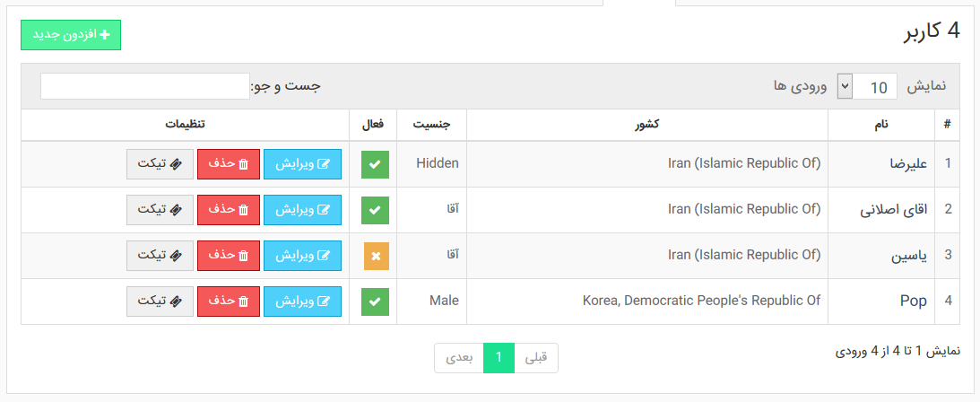The height and width of the screenshot is (402, 980).
Task: Open the entries-per-page dropdown showing 10
Action: pos(867,86)
